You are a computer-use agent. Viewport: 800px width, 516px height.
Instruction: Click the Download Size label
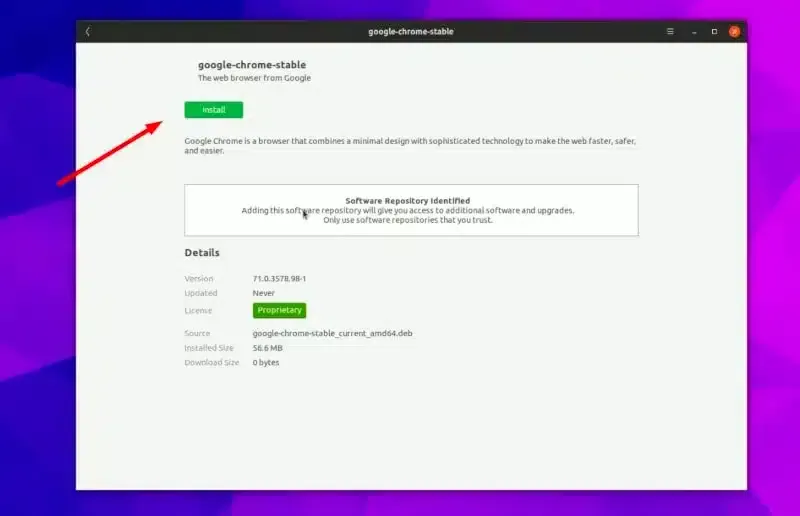point(211,362)
